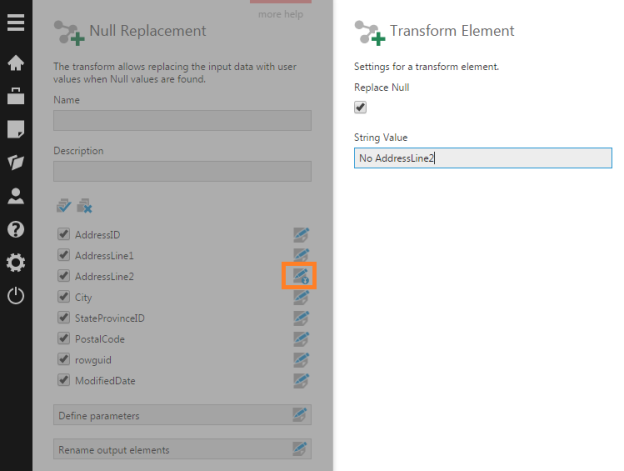
Task: Open the Help question mark icon
Action: pos(16,229)
